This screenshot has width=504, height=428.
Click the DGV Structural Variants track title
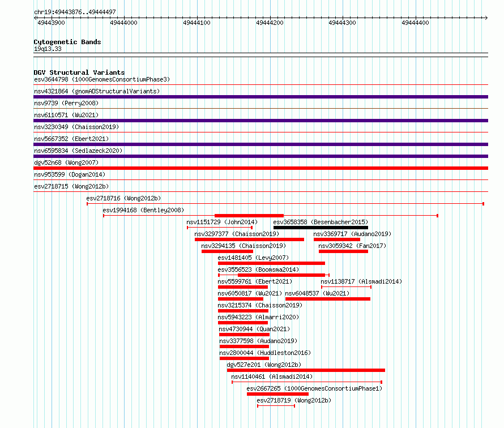coord(79,72)
